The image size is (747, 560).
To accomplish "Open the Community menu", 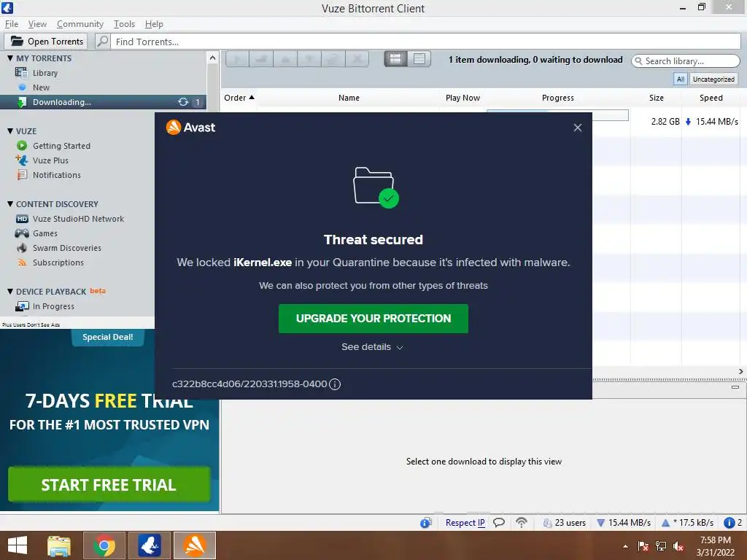I will coord(80,24).
